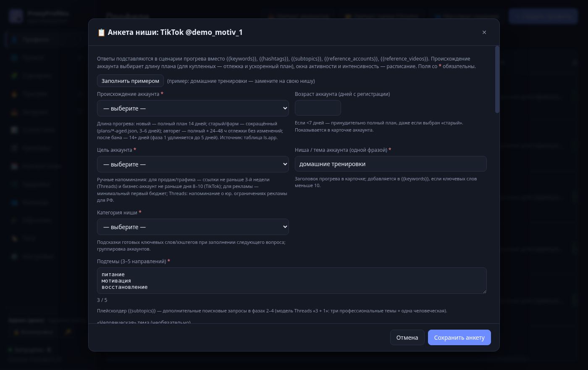Click the helper text starting "Если <7 дней"
The width and height of the screenshot is (588, 370).
tap(379, 126)
